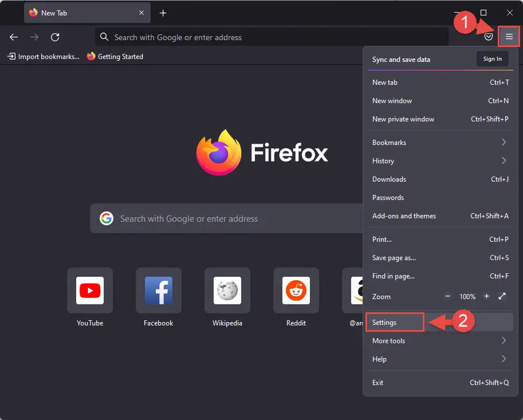Zoom in with the plus button
This screenshot has width=523, height=420.
487,296
